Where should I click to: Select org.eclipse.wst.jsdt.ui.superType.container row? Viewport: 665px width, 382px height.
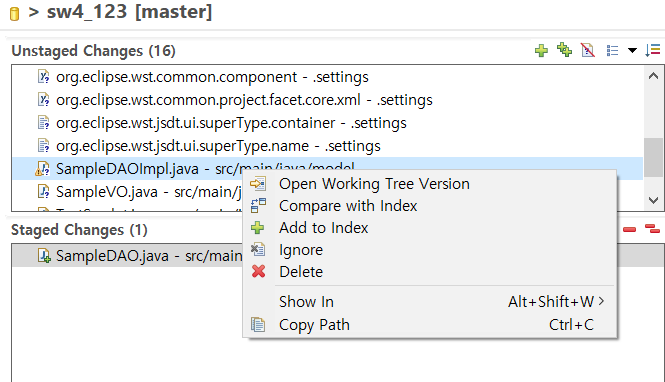click(x=327, y=123)
